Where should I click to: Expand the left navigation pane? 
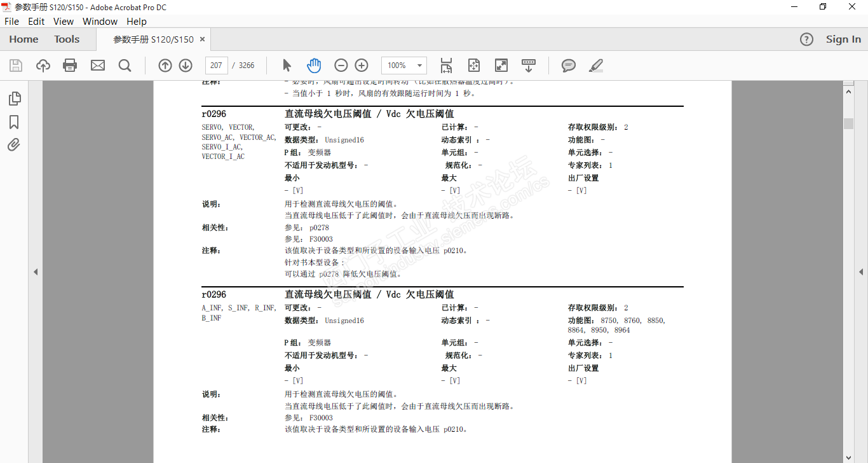(x=36, y=272)
